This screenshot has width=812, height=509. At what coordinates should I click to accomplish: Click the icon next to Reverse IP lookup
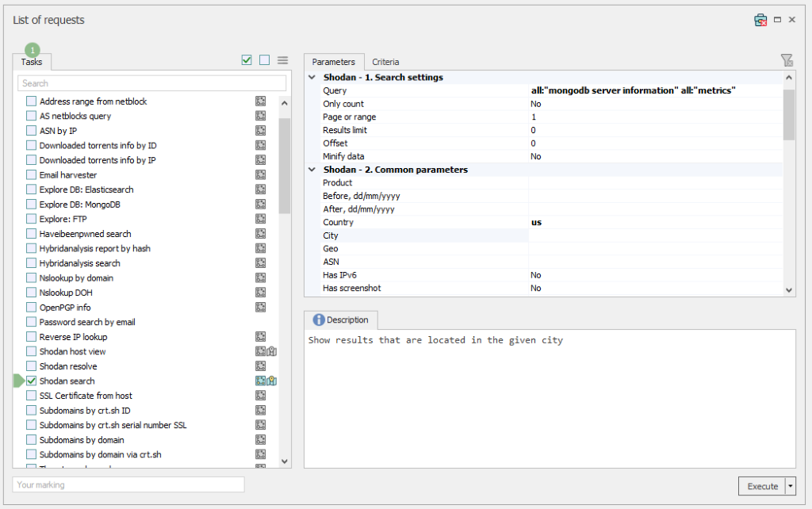click(x=260, y=337)
